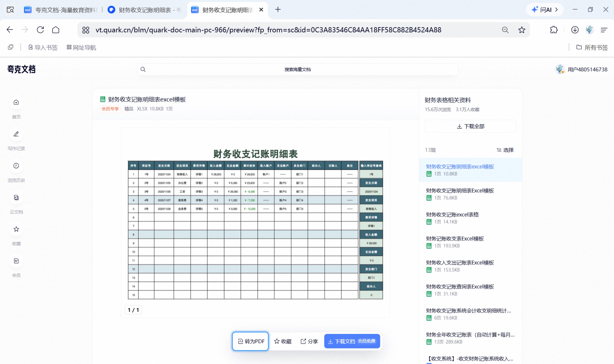Image resolution: width=614 pixels, height=364 pixels.
Task: Click 收藏 button below preview
Action: (283, 341)
